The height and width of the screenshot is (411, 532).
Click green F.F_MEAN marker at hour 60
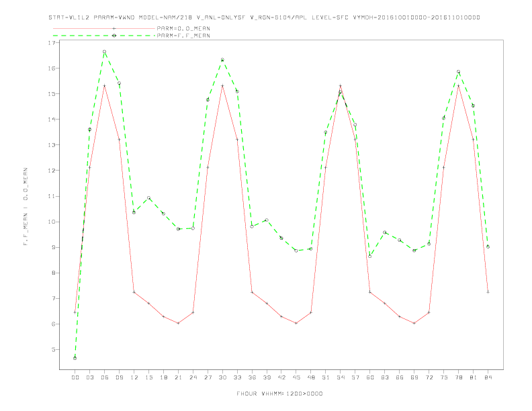click(370, 257)
